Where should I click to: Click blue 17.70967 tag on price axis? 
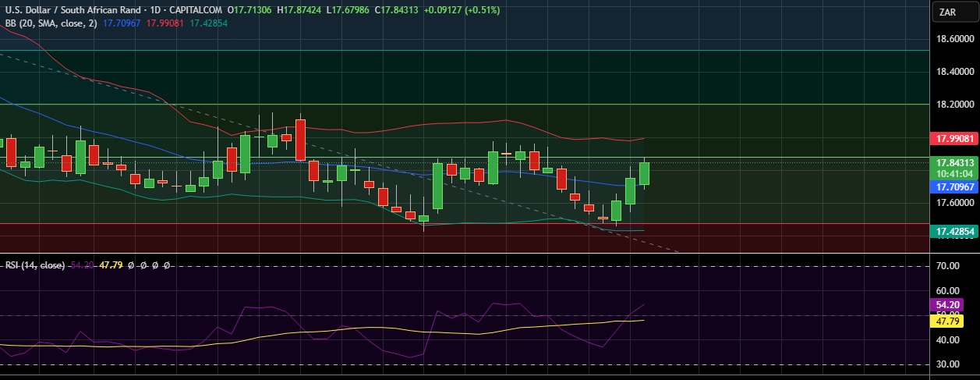(954, 187)
